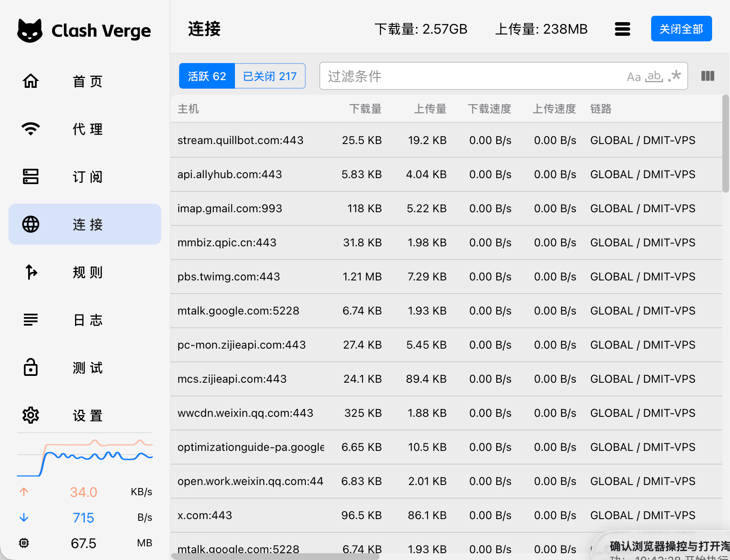Screen dimensions: 730x560
Task: Click the horizontal scrollbar at table bottom
Action: coord(275,556)
